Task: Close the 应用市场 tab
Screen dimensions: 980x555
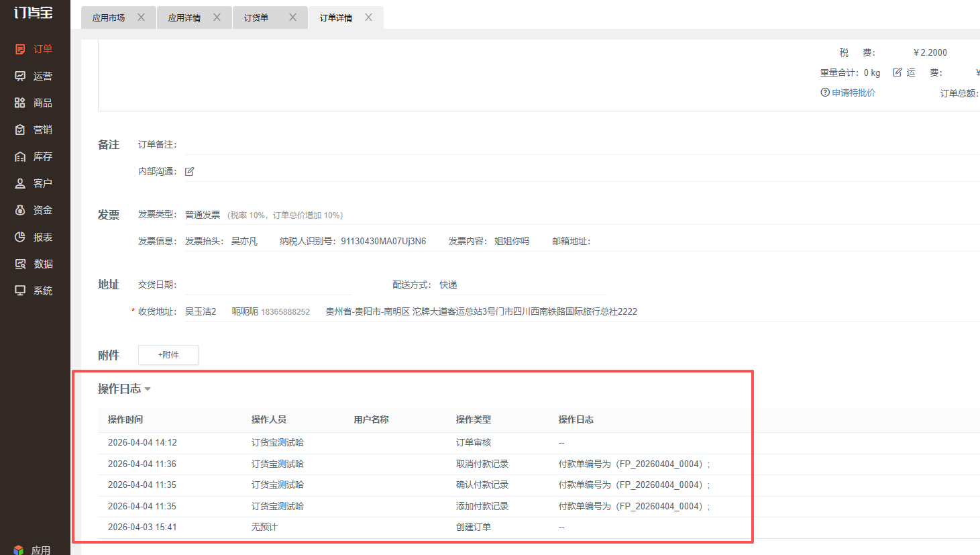Action: pos(141,17)
